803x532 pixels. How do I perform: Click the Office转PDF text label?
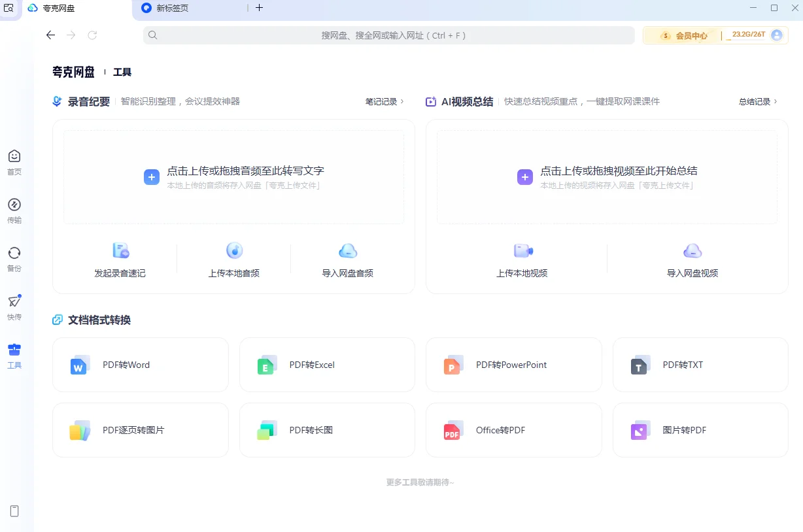click(x=500, y=430)
